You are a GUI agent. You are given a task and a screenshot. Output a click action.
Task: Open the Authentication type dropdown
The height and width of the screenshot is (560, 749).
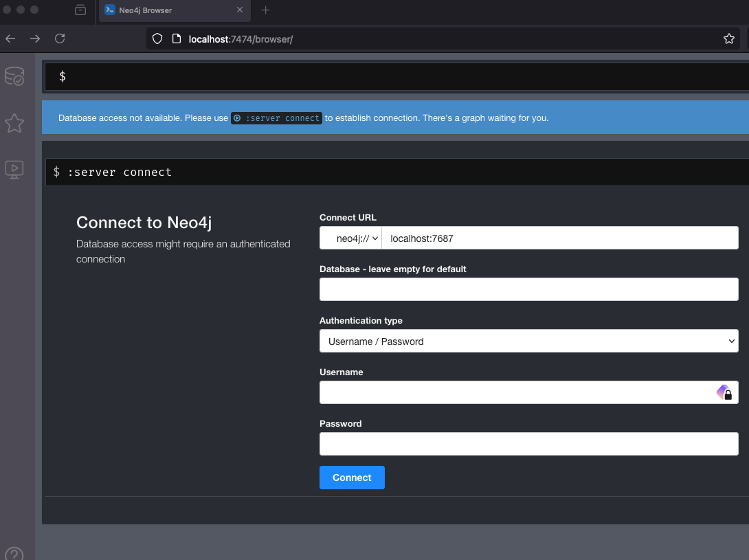tap(528, 341)
